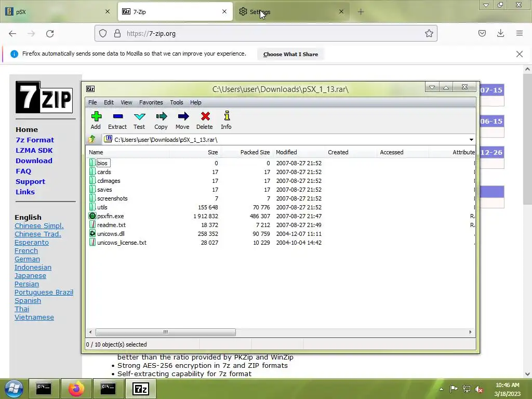Open the View menu
The height and width of the screenshot is (399, 532).
coord(126,102)
